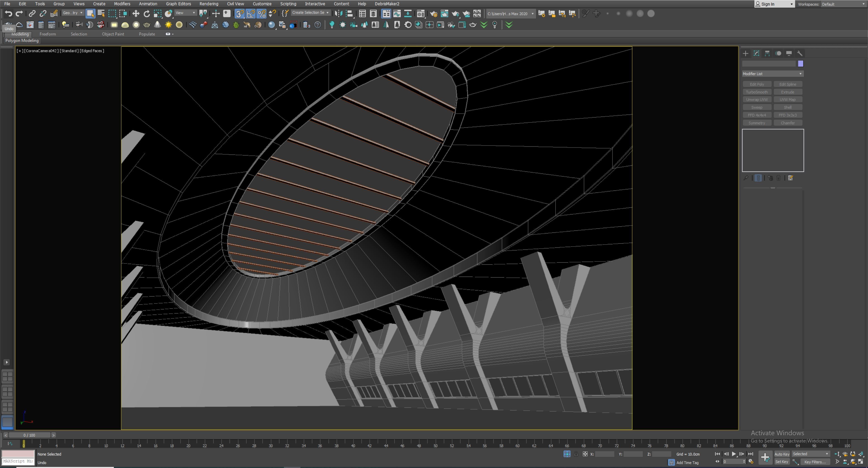Viewport: 868px width, 468px height.
Task: Select the Move tool
Action: click(x=135, y=14)
